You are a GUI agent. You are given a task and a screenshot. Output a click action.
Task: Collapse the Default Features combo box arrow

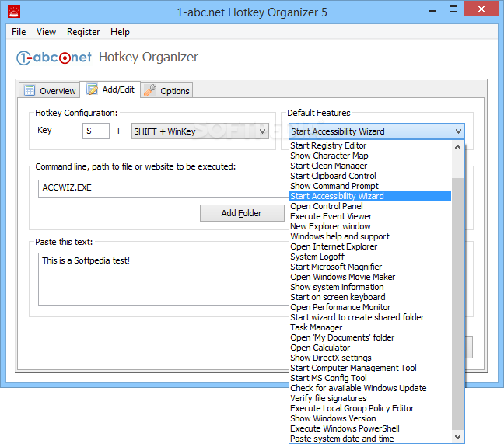(458, 131)
